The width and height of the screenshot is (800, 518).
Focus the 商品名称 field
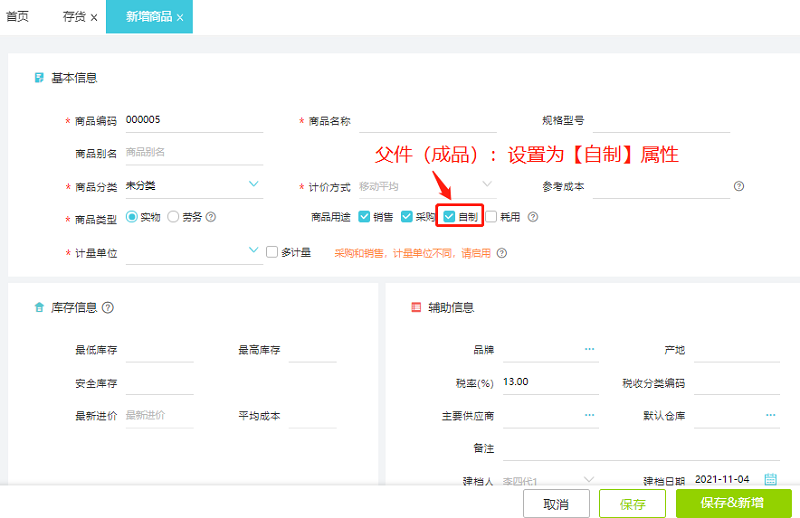coord(428,121)
